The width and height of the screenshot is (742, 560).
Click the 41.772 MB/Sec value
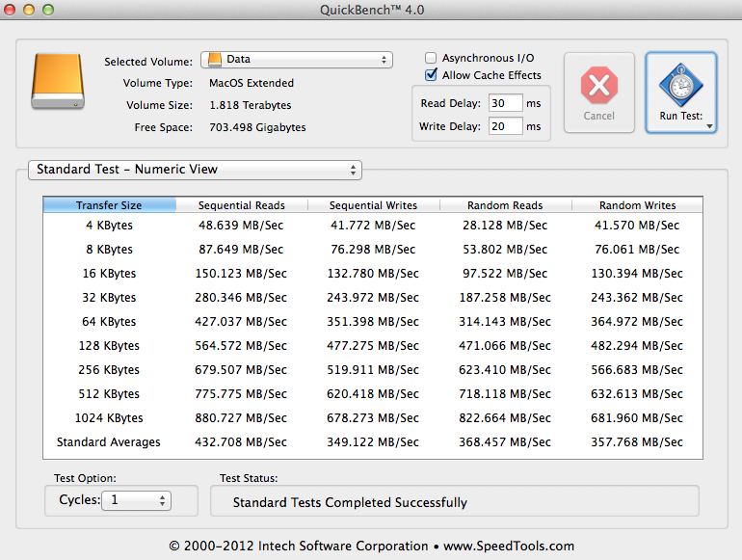[x=373, y=226]
